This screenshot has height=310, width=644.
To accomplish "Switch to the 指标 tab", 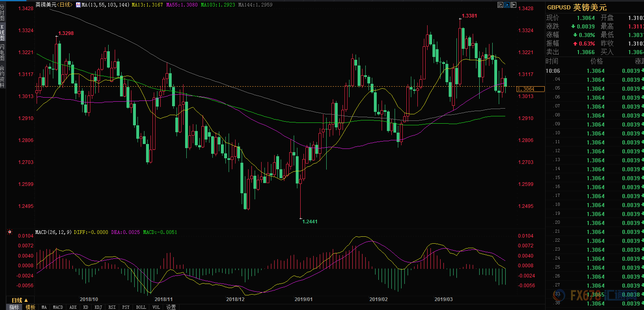I will pos(14,307).
